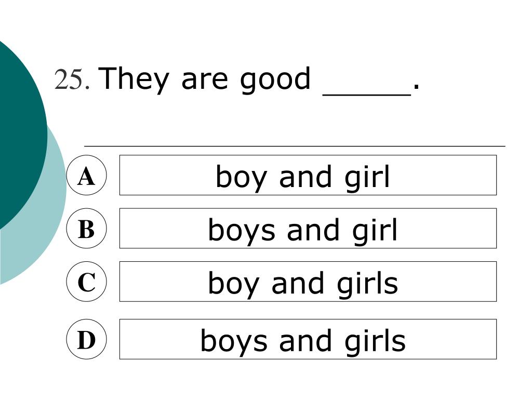This screenshot has width=532, height=399.
Task: Click the horizontal divider line under the question
Action: tap(295, 146)
